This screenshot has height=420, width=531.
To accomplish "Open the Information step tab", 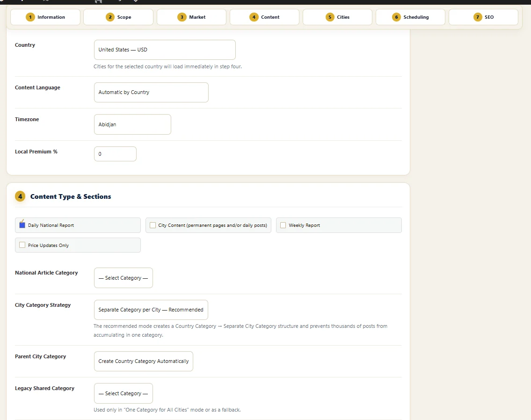I will (45, 17).
